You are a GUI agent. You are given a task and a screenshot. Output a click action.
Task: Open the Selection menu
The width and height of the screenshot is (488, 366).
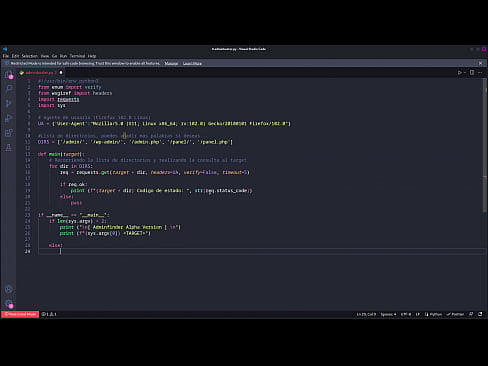pos(30,56)
